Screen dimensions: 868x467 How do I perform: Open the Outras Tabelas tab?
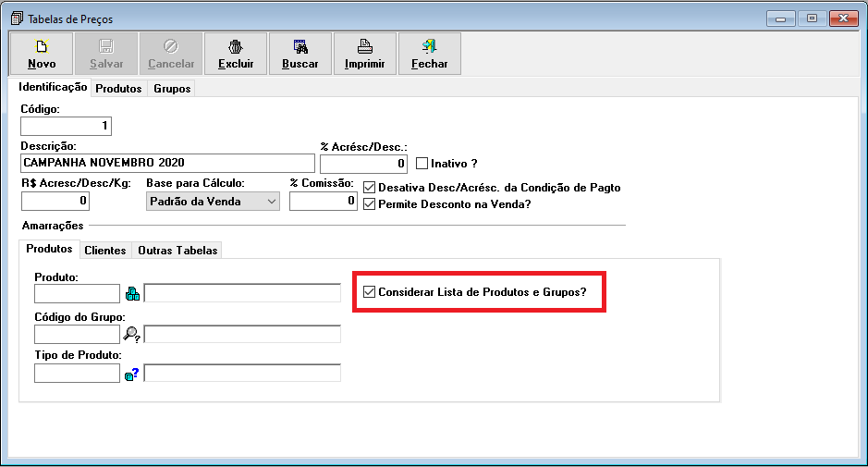pyautogui.click(x=177, y=251)
